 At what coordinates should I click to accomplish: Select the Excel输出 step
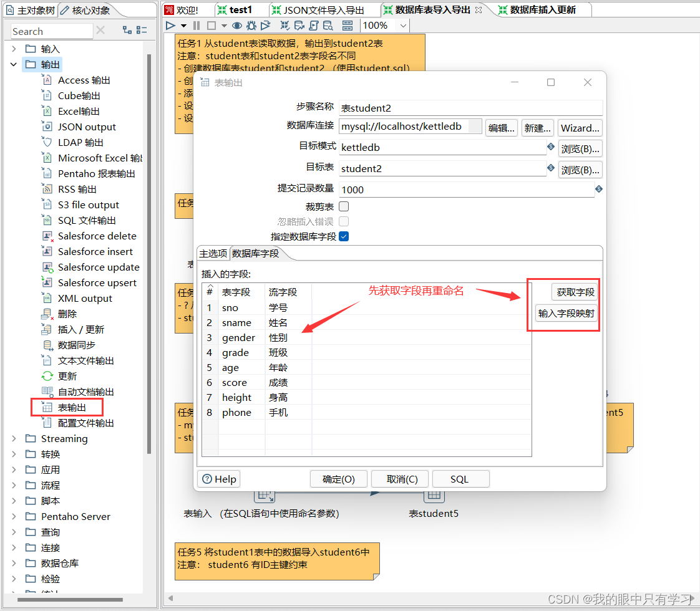pos(79,111)
